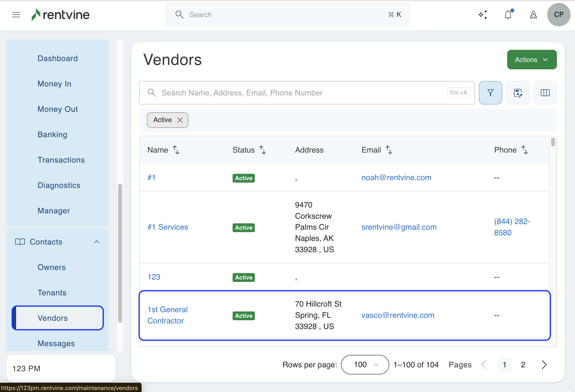
Task: Click the rocket icon in header
Action: coord(534,15)
